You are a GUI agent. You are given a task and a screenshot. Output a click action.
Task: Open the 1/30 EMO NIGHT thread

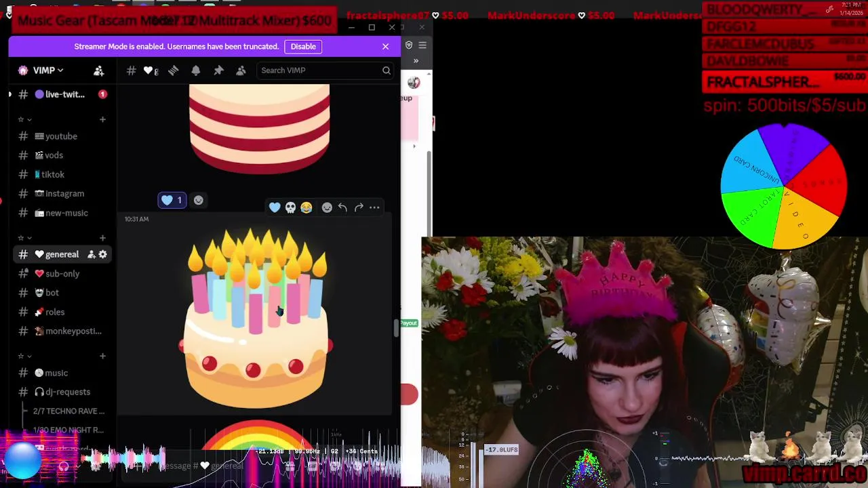(68, 430)
